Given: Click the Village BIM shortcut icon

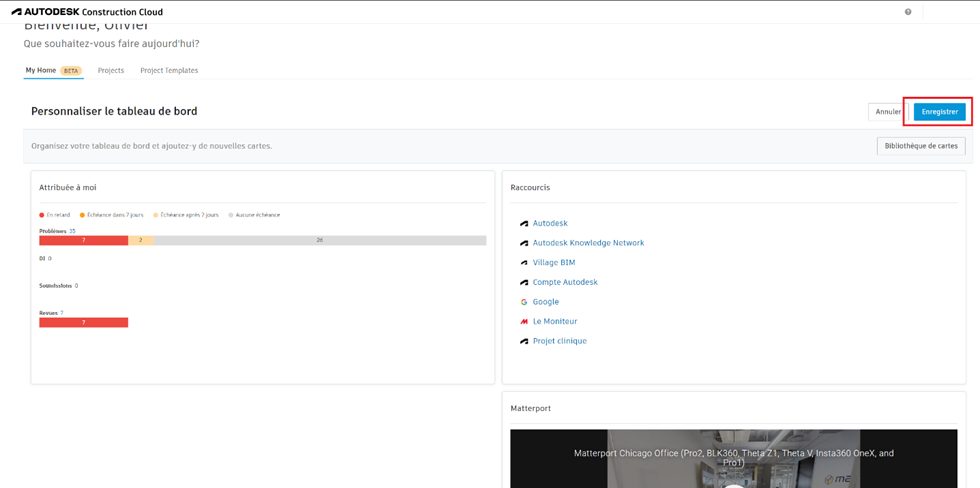Looking at the screenshot, I should pos(524,262).
